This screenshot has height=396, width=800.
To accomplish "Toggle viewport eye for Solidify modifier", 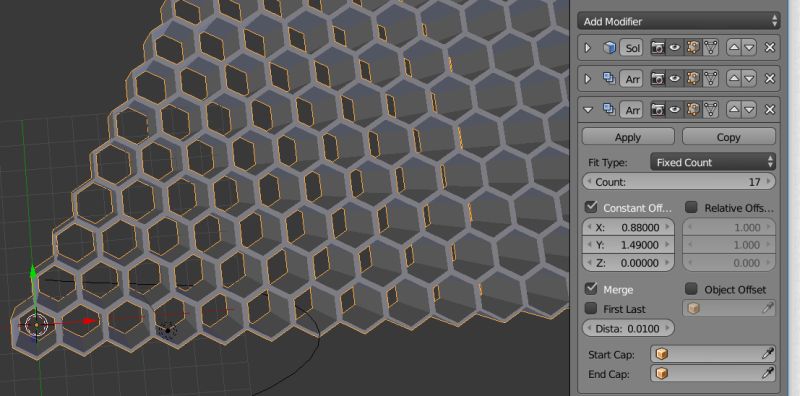I will tap(675, 48).
